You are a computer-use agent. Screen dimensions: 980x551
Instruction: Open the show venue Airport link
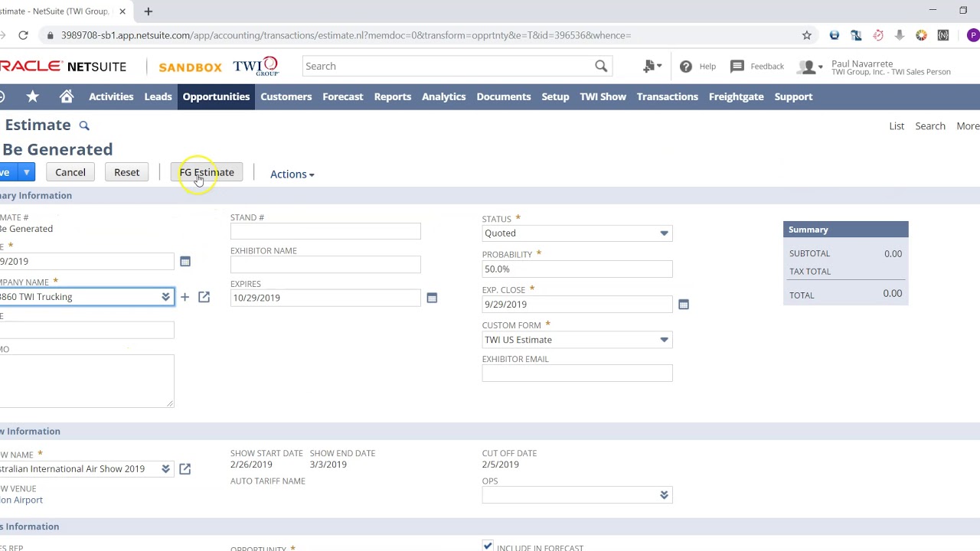[x=21, y=500]
